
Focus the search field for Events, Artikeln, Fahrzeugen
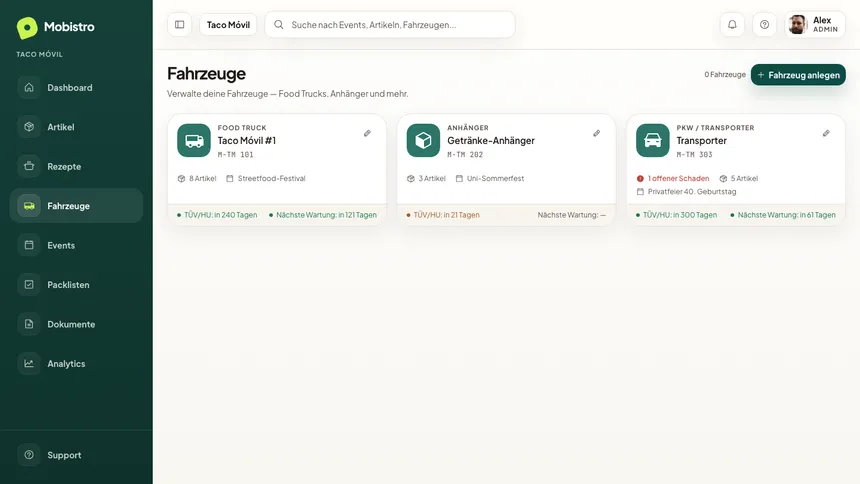(x=390, y=25)
